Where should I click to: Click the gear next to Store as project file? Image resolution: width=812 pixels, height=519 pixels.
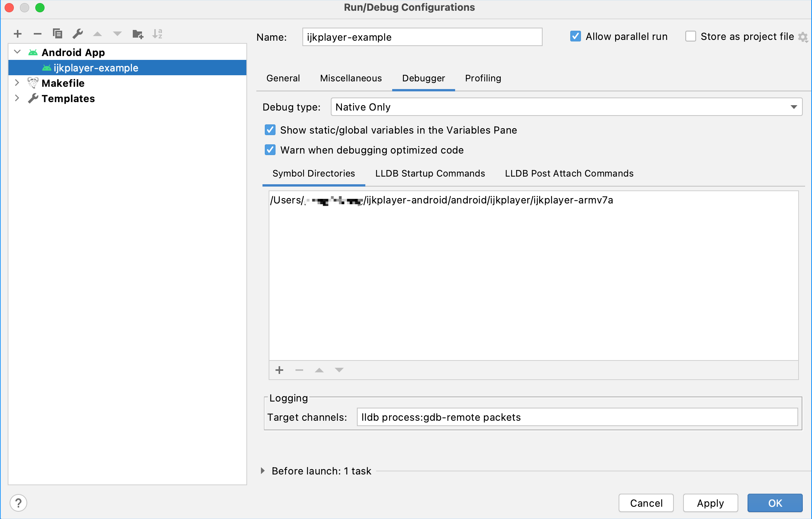point(803,37)
